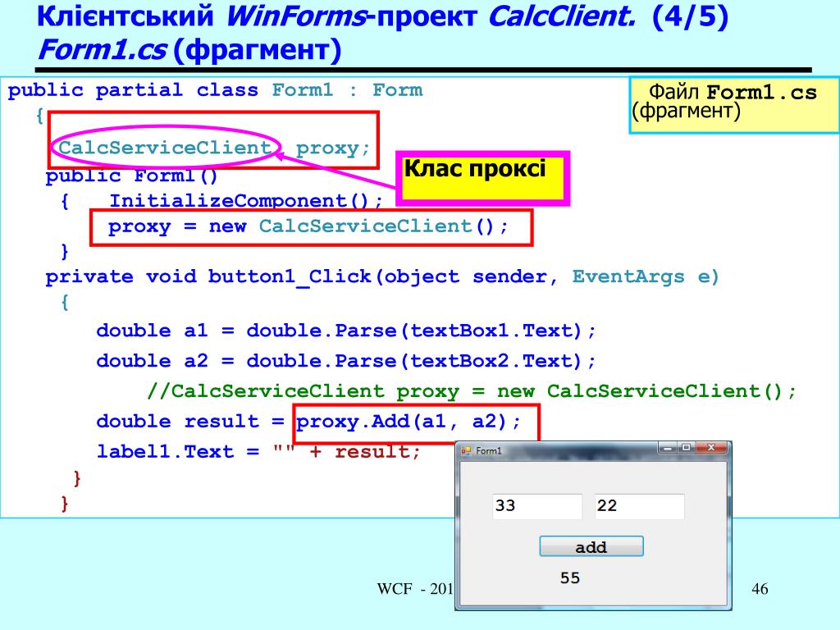Click the Form1 title bar text
The image size is (840, 630).
[x=489, y=451]
